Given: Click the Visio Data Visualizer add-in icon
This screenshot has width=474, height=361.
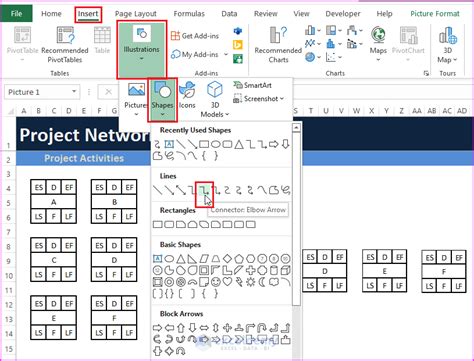Looking at the screenshot, I should pyautogui.click(x=238, y=31).
